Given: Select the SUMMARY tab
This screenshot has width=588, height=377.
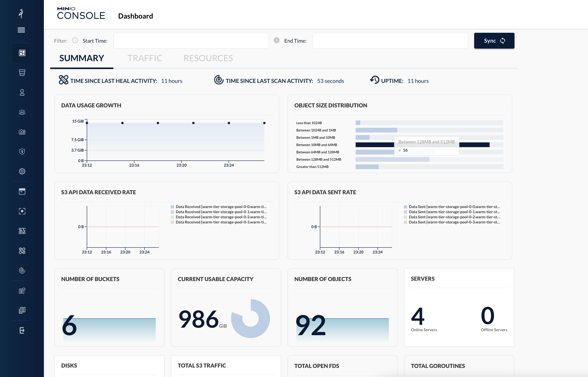Looking at the screenshot, I should [82, 58].
